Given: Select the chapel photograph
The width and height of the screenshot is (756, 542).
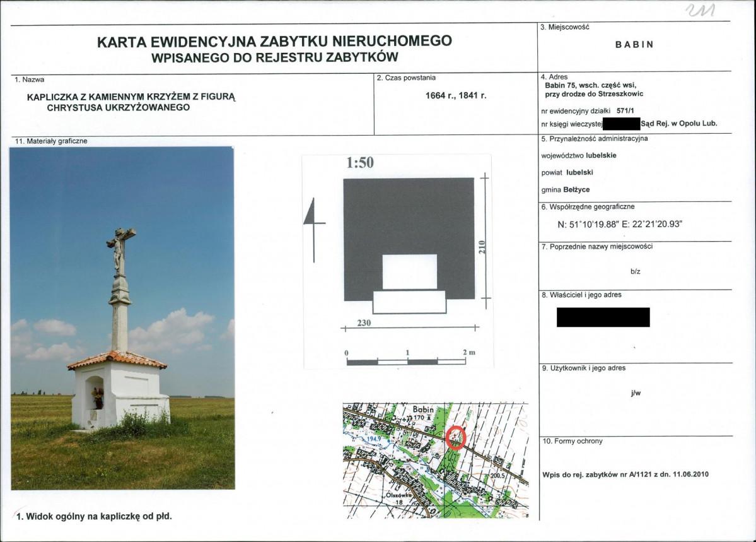Looking at the screenshot, I should pos(122,319).
